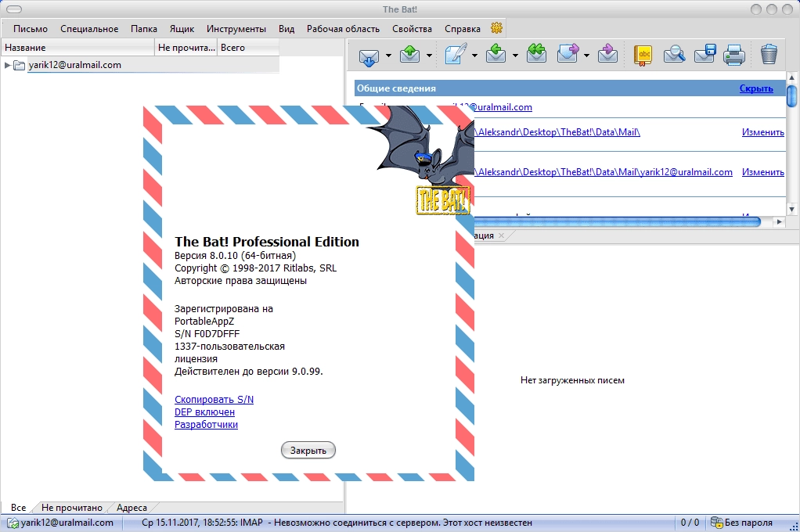Open the Data\Mail\yarik12@uralmail.com path link
This screenshot has height=532, width=800.
604,172
